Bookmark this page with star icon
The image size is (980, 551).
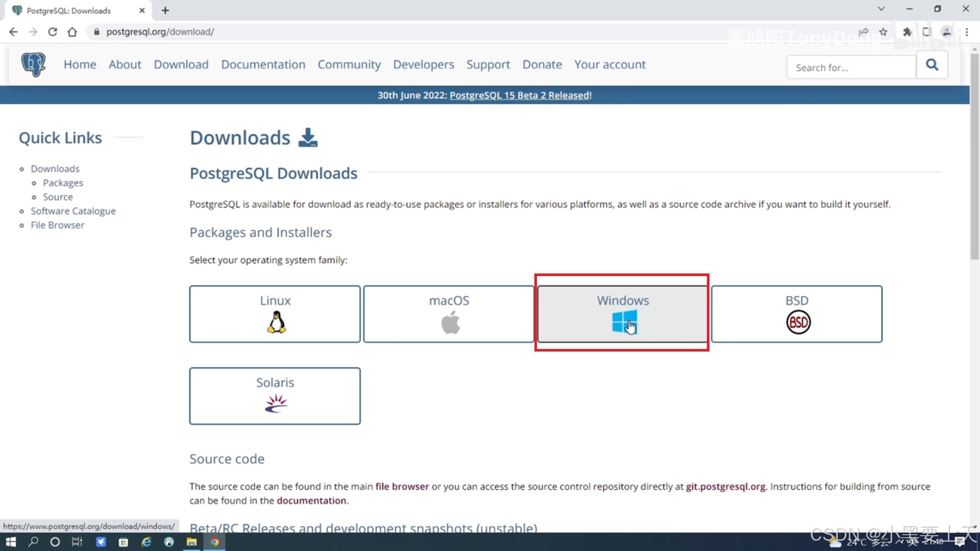pyautogui.click(x=884, y=32)
